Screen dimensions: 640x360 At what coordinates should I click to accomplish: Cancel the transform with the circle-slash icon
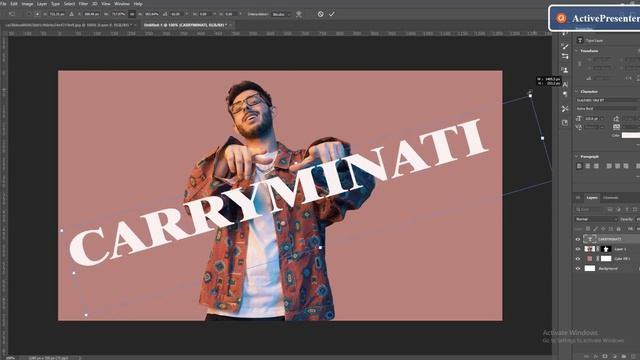(320, 14)
